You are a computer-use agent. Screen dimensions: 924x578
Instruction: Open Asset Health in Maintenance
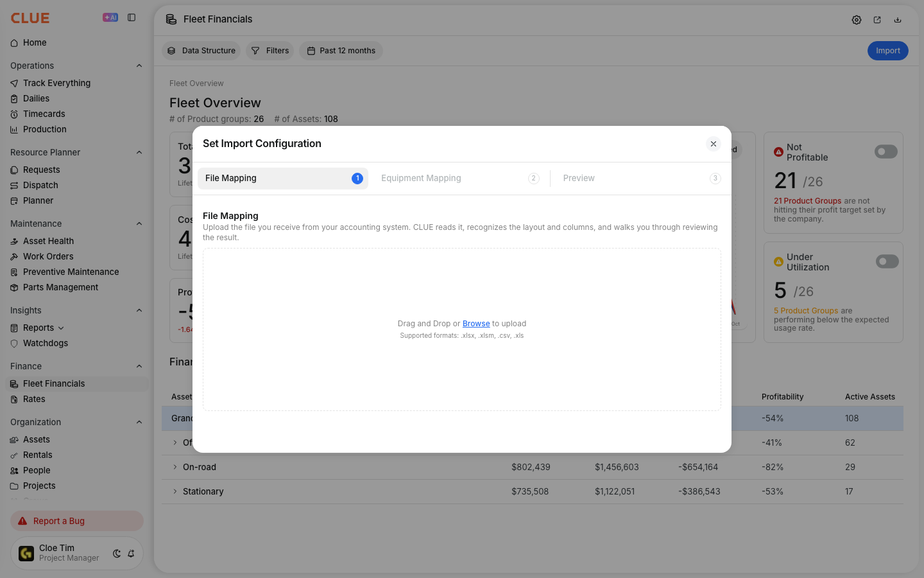tap(48, 241)
